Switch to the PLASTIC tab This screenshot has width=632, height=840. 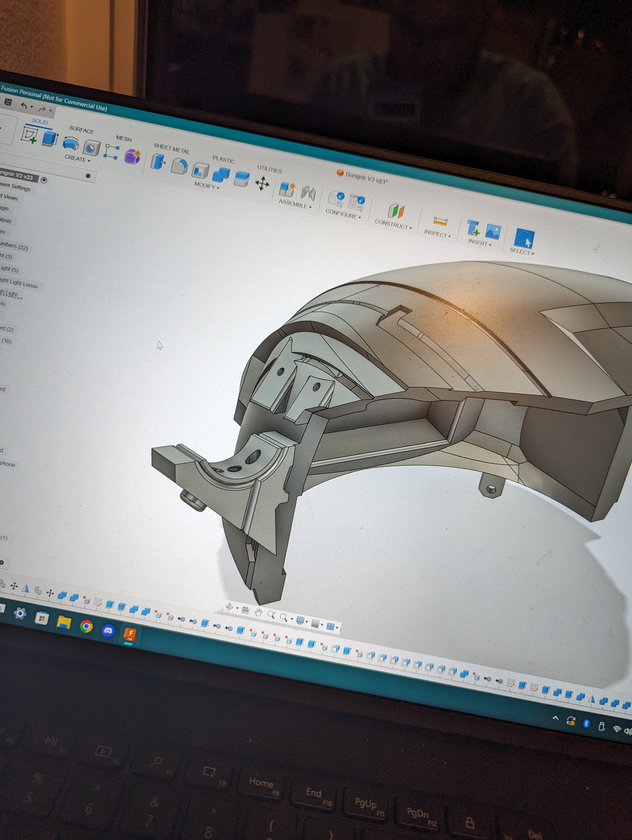[x=223, y=160]
